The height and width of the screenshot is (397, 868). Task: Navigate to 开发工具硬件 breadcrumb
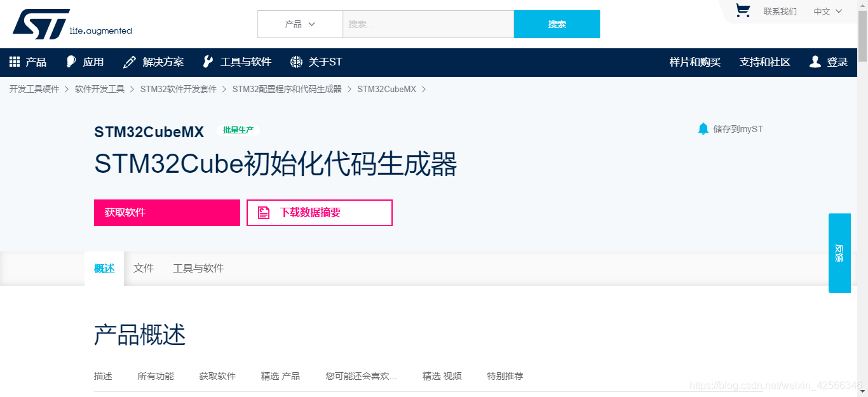pyautogui.click(x=34, y=89)
